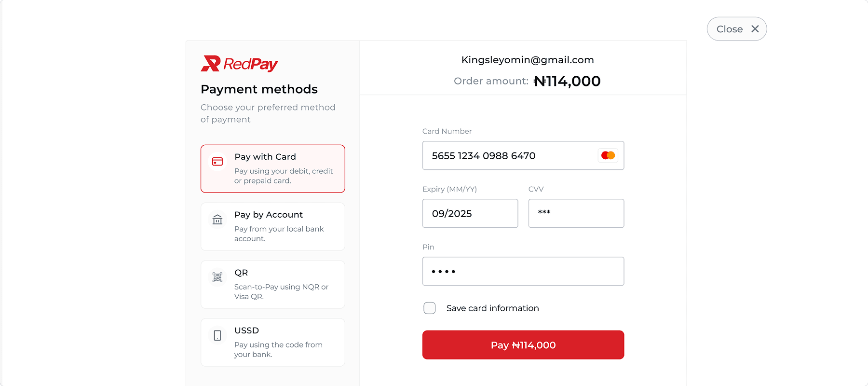Click the bank building icon
Viewport: 868px width, 386px height.
coord(217,220)
